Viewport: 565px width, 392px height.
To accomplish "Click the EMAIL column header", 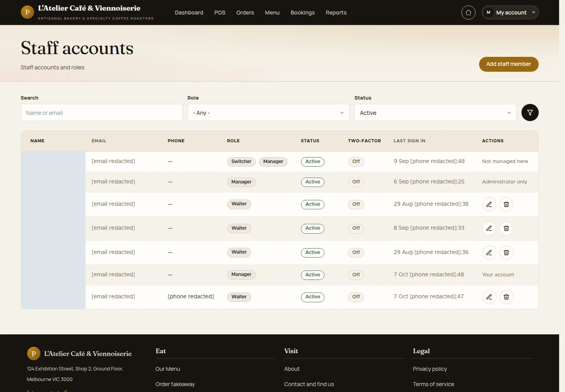I will (99, 141).
